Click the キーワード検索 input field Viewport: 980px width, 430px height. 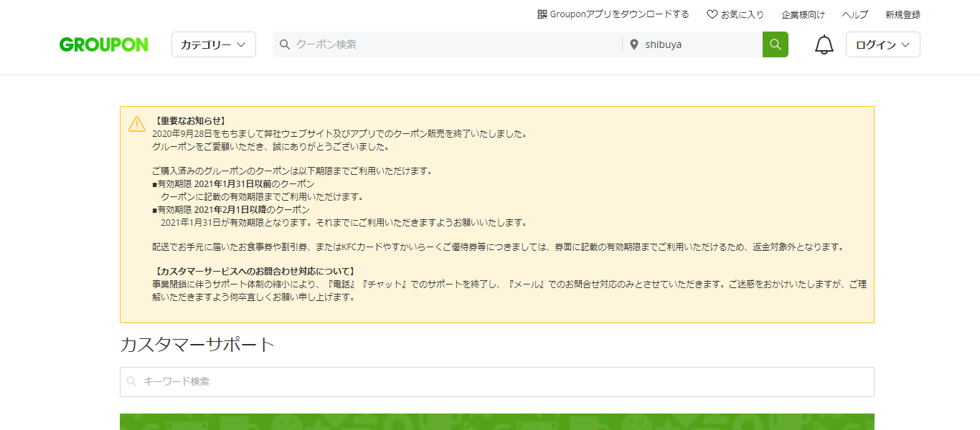point(497,382)
